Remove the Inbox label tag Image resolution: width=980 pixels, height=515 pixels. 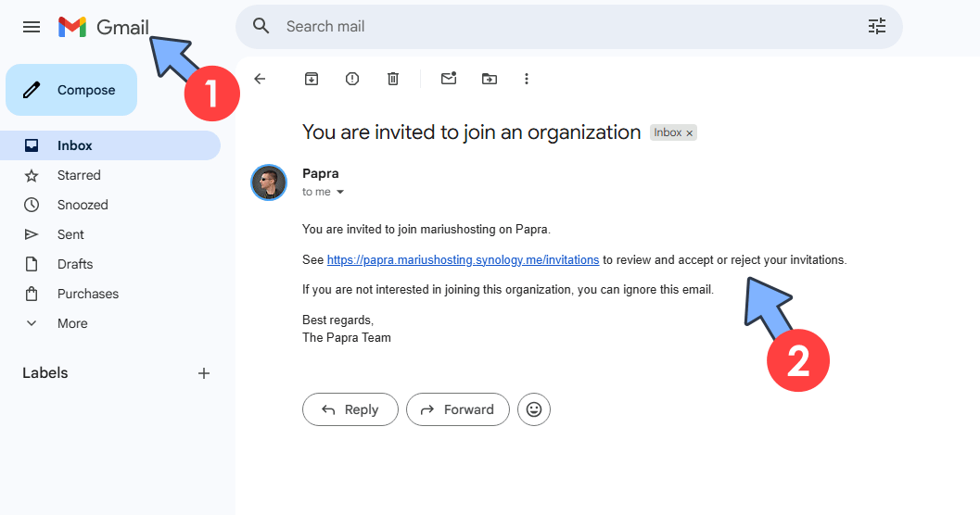click(690, 133)
